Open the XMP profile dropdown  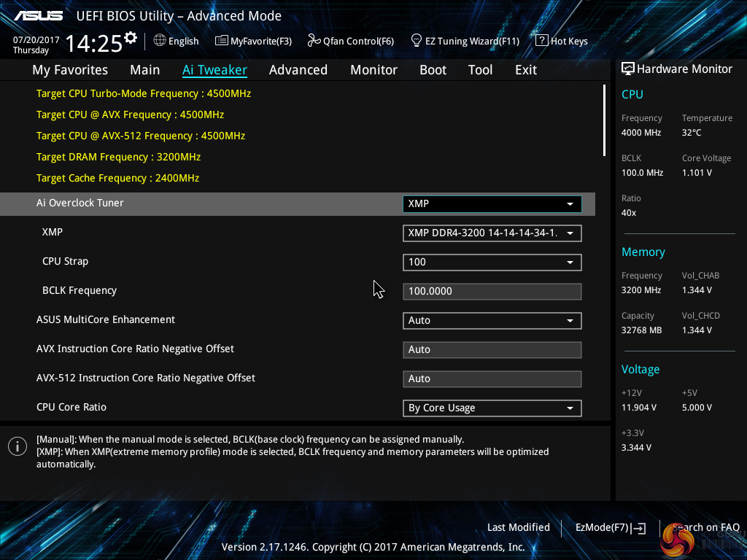492,233
